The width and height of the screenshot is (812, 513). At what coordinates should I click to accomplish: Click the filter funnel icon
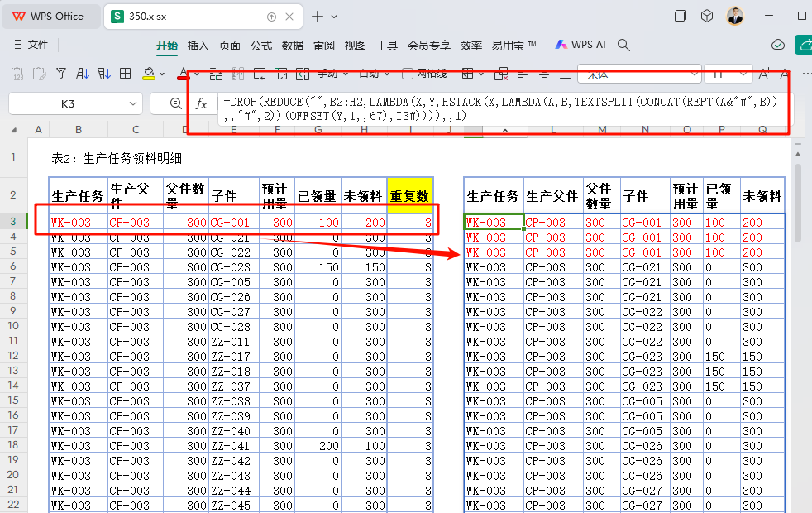[x=61, y=74]
